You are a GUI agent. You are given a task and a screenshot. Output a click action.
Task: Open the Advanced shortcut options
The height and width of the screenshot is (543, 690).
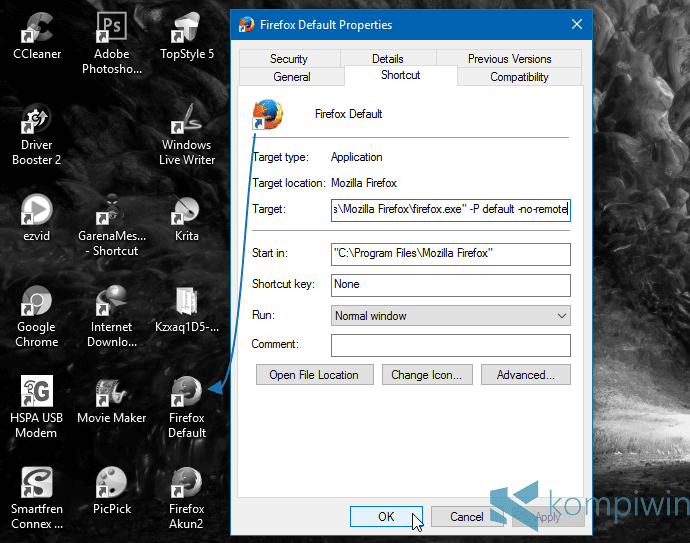pyautogui.click(x=526, y=374)
